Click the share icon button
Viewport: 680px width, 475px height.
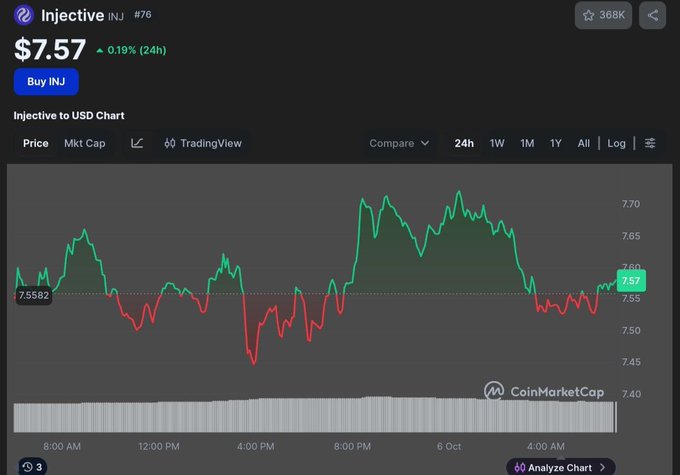(x=652, y=15)
